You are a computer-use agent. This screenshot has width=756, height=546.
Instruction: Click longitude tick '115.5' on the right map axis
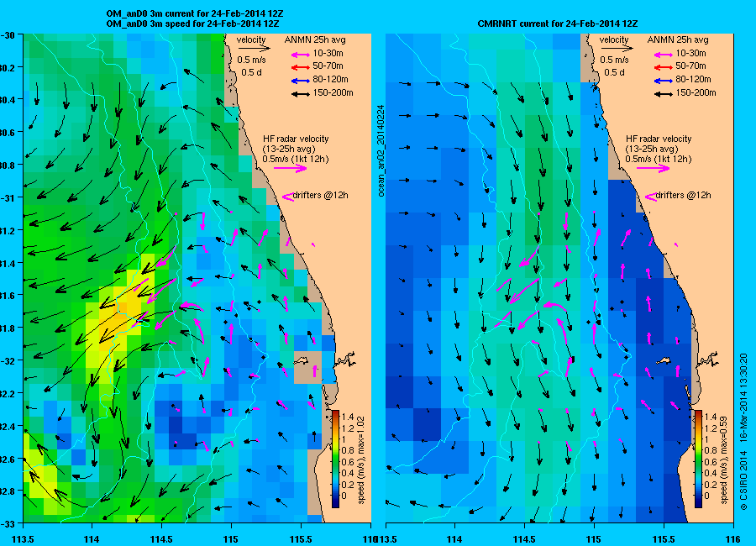pyautogui.click(x=664, y=539)
